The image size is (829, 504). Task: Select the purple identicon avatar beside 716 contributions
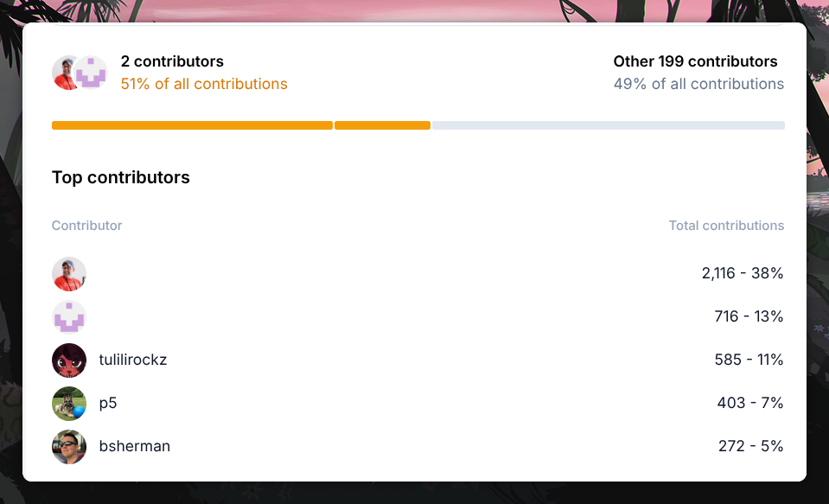(69, 317)
